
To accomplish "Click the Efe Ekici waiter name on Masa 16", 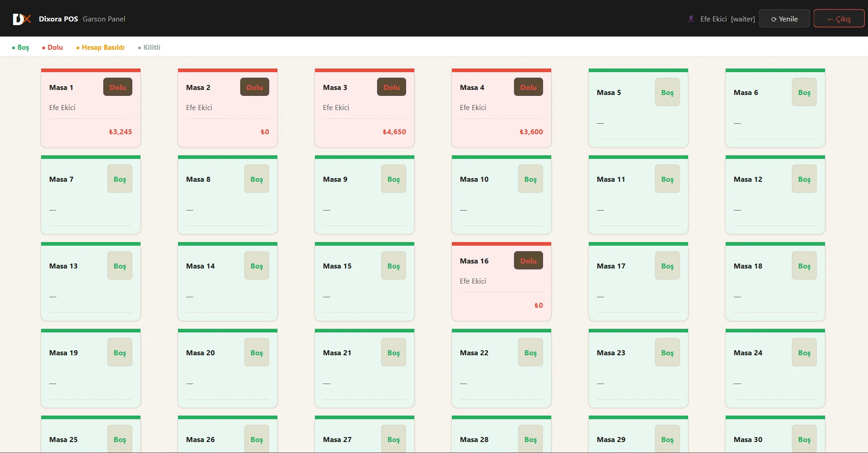I will point(473,281).
